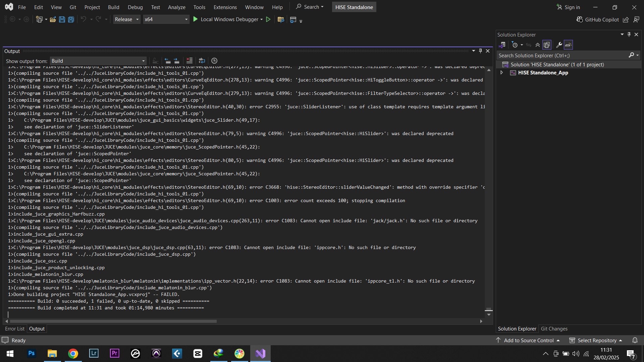Click Select Repository in status bar
Image resolution: width=644 pixels, height=362 pixels.
(596, 340)
